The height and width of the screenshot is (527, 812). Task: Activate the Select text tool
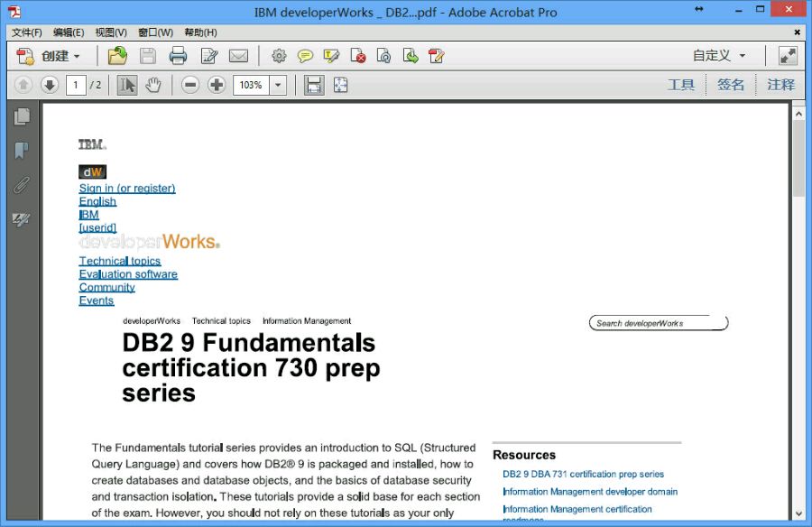(x=127, y=85)
